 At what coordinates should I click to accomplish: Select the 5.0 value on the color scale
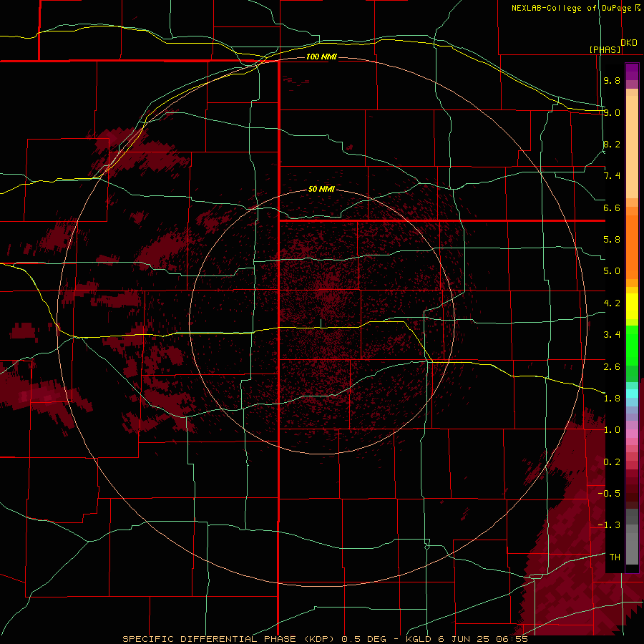point(612,271)
